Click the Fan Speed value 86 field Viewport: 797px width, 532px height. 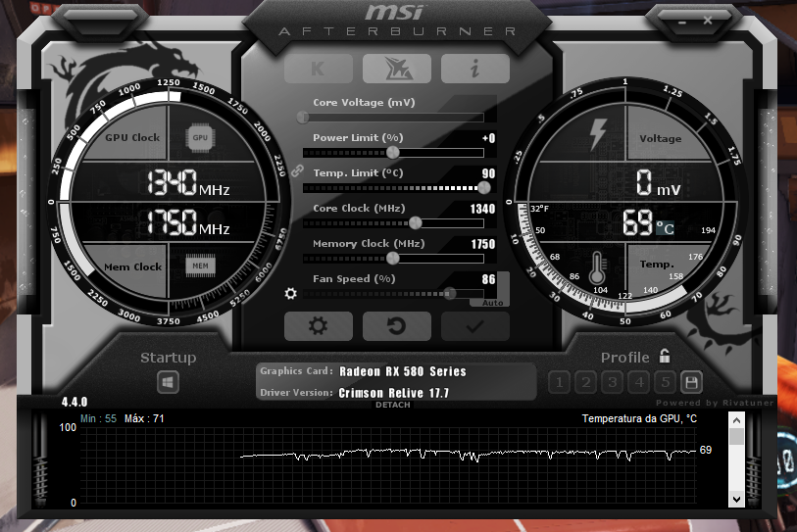click(488, 279)
